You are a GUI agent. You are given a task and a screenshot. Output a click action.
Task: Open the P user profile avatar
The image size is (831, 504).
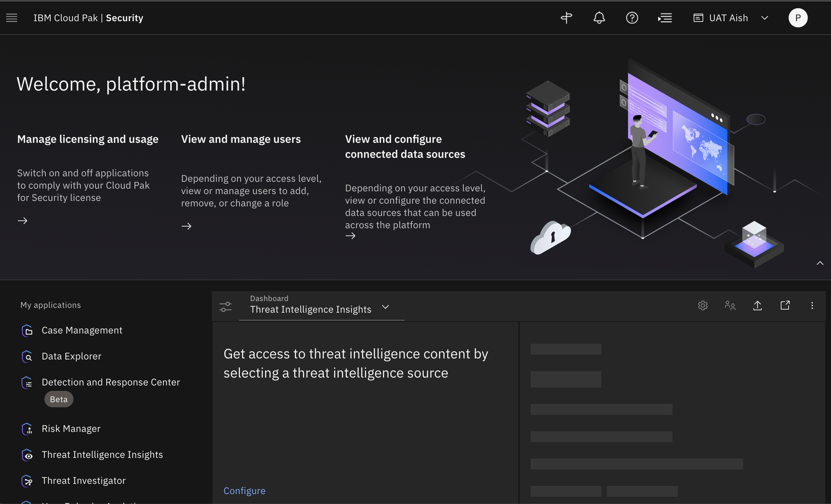tap(798, 18)
